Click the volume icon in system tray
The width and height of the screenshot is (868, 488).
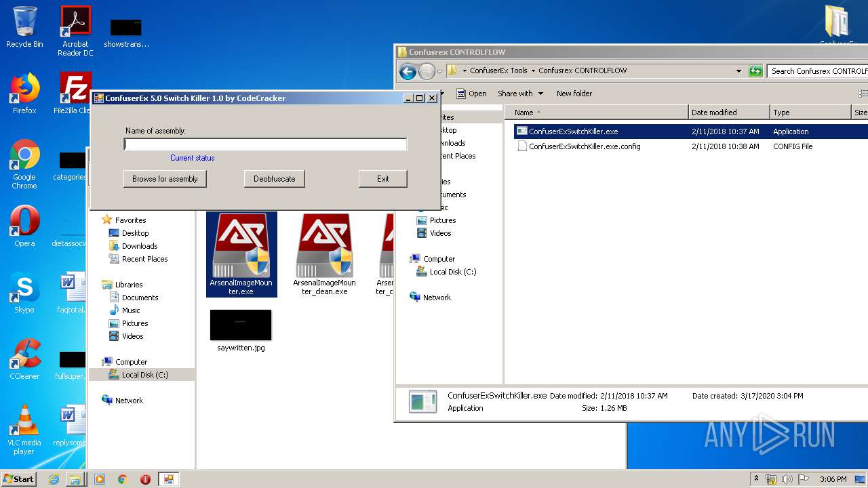787,479
